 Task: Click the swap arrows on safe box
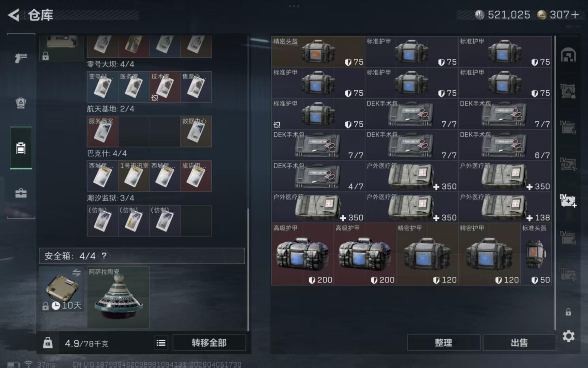point(77,273)
